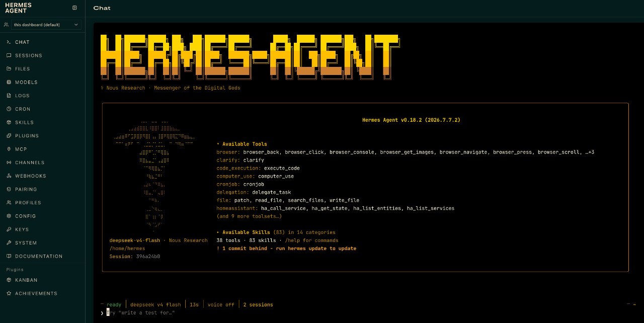
Task: Click the "1 commit behind" update notice
Action: [x=286, y=249]
